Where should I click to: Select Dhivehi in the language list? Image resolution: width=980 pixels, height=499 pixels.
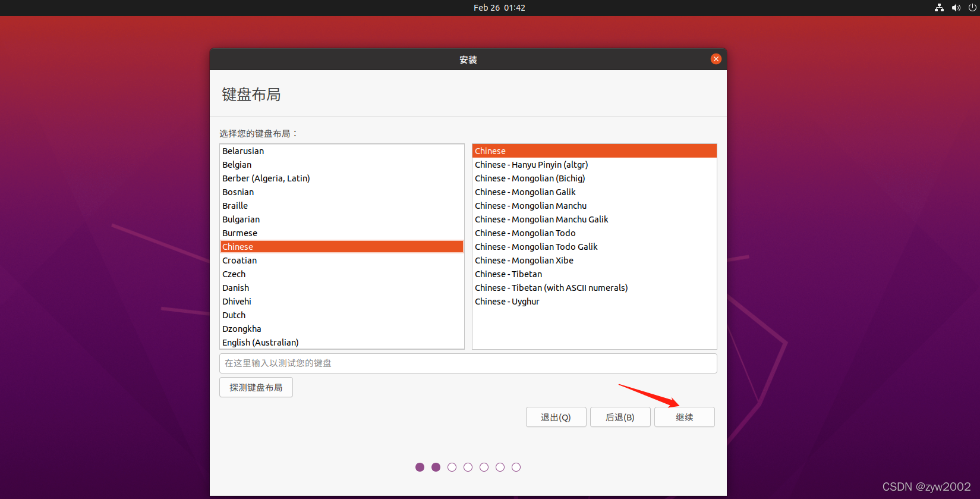pyautogui.click(x=342, y=302)
